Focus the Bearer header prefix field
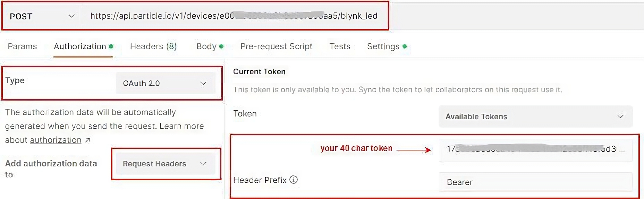The image size is (644, 199). (x=535, y=182)
